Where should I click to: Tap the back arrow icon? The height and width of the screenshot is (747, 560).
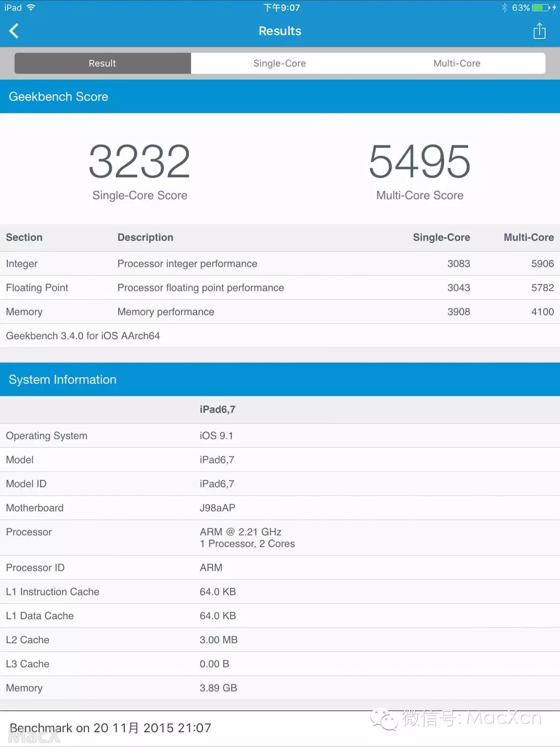pyautogui.click(x=14, y=31)
